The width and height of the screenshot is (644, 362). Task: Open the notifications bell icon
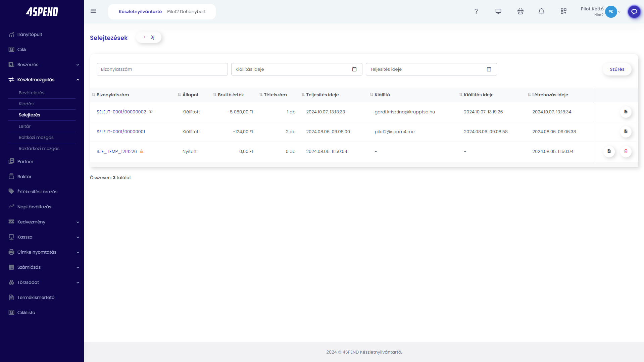(x=541, y=11)
